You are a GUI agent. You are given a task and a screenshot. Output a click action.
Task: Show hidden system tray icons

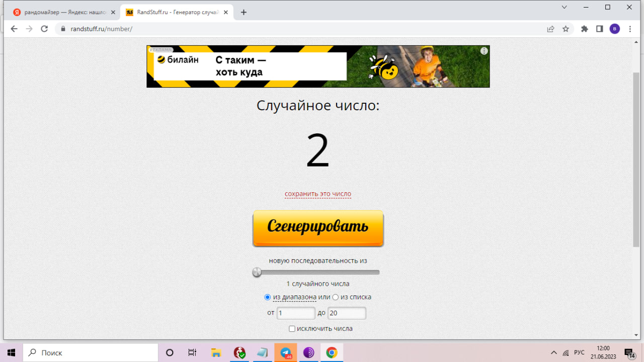(x=554, y=352)
